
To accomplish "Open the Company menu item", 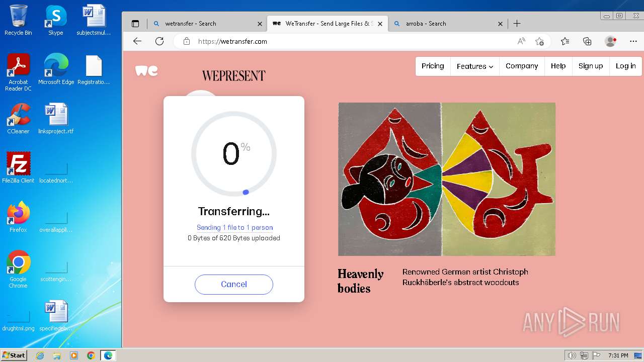I will tap(522, 66).
